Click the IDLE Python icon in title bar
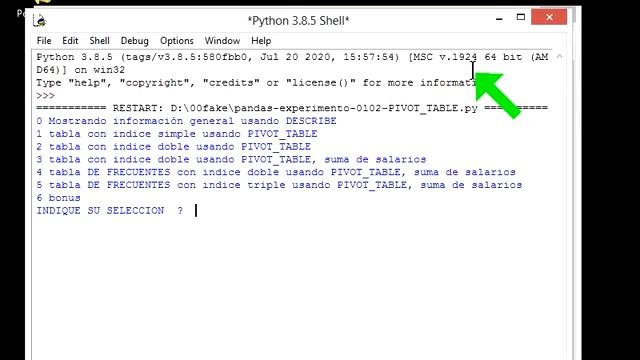640x360 pixels. [x=40, y=20]
